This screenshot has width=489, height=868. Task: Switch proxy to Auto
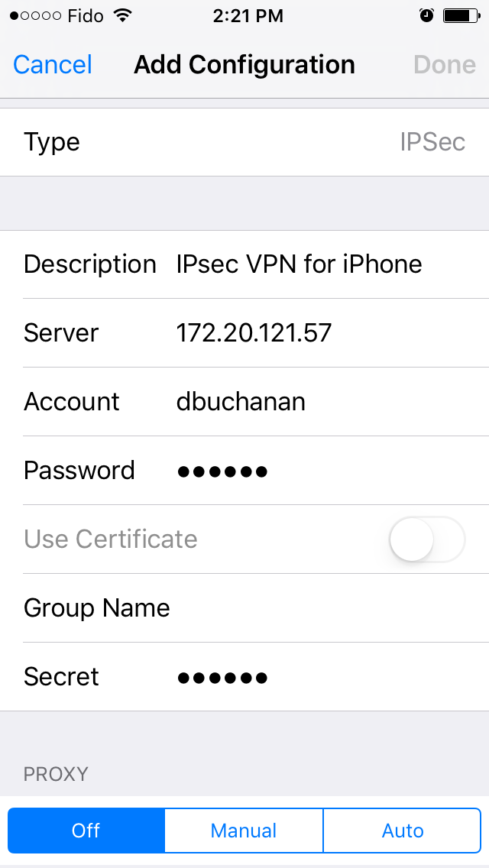pyautogui.click(x=402, y=831)
